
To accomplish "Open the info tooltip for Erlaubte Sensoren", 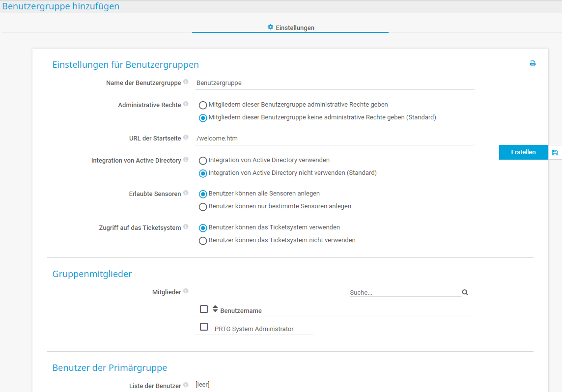I will [x=186, y=192].
